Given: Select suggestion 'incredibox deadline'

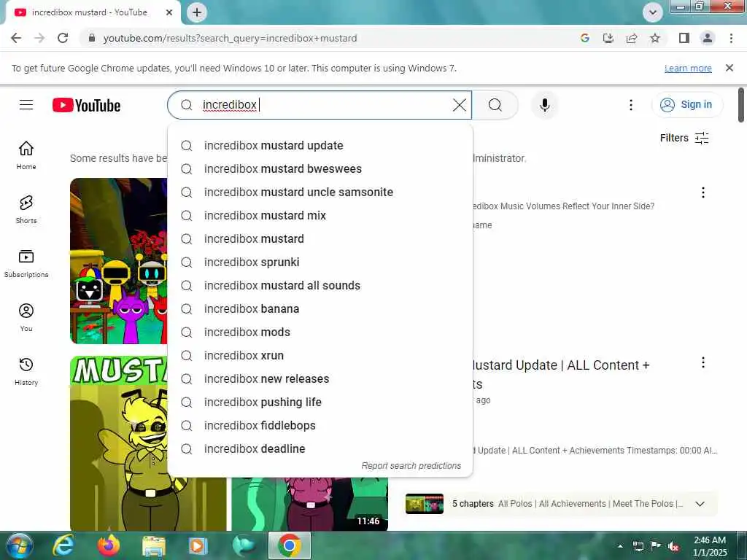Looking at the screenshot, I should coord(320,448).
